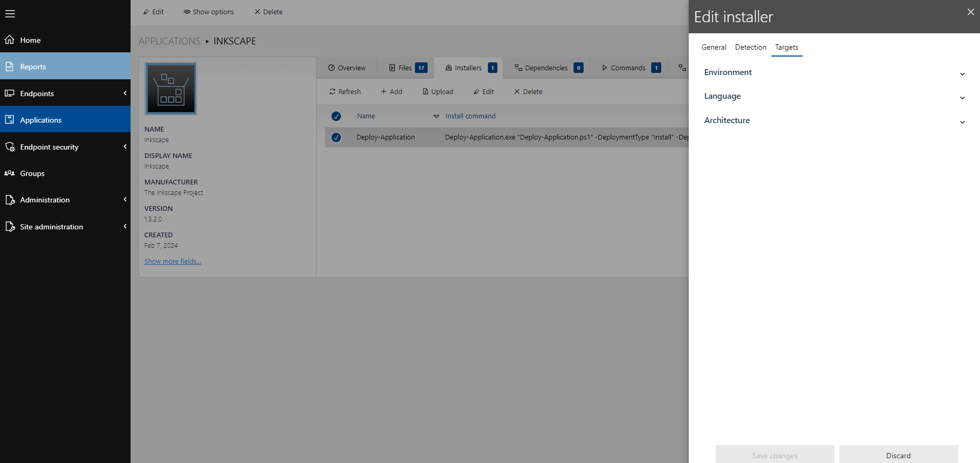
Task: Switch to the General tab
Action: pos(714,47)
